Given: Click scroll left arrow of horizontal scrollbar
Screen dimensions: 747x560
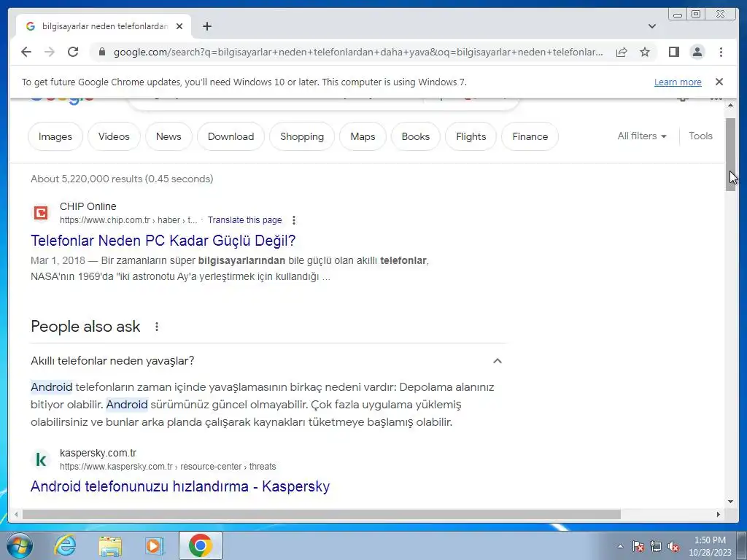Looking at the screenshot, I should coord(16,514).
